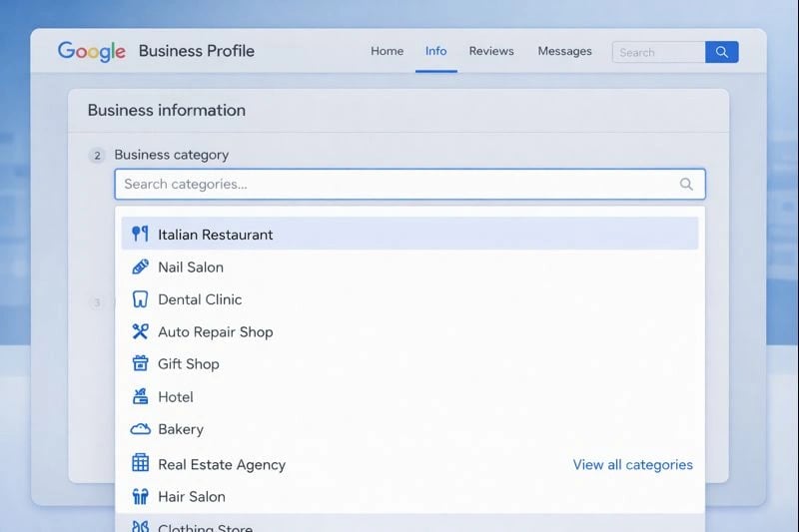Click the Bakery bread icon
The image size is (799, 532).
point(140,428)
